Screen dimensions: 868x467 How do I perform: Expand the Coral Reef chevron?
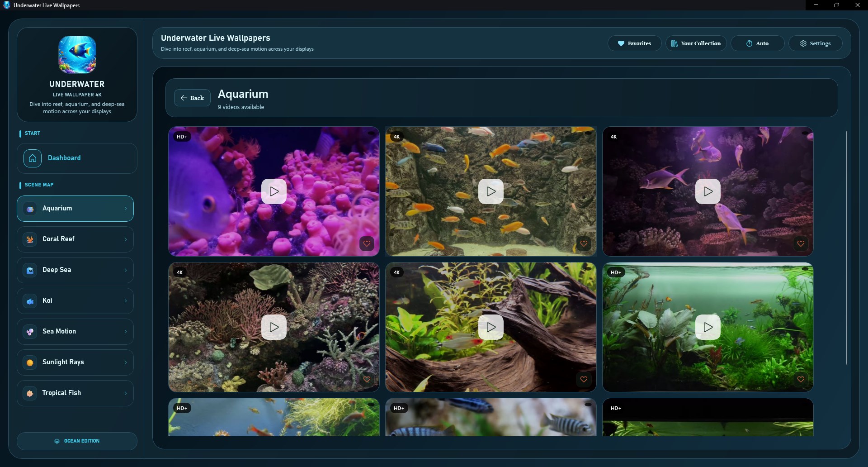pyautogui.click(x=126, y=239)
